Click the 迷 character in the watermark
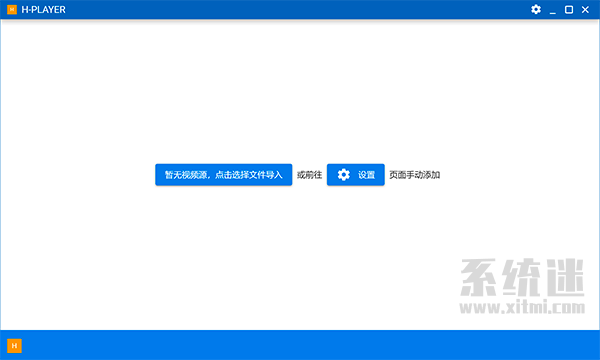This screenshot has width=600, height=360. tap(566, 278)
